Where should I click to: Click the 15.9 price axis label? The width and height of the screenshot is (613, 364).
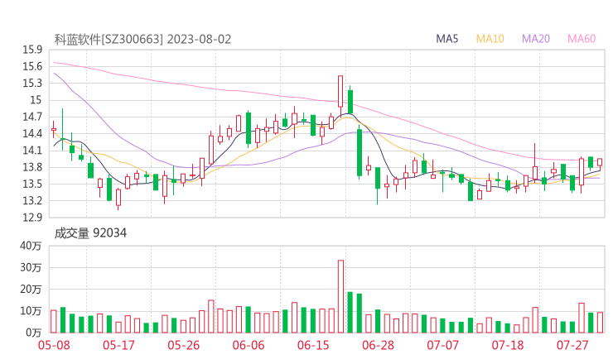[32, 50]
